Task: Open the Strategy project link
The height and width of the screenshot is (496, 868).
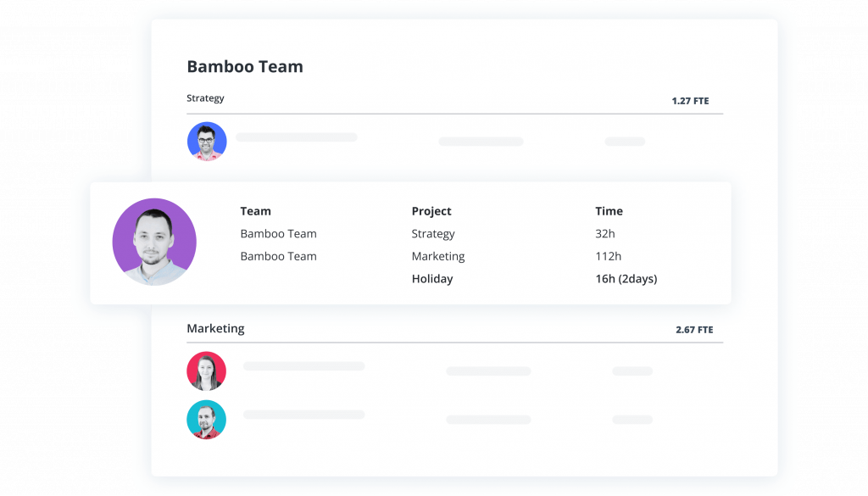Action: coord(432,233)
